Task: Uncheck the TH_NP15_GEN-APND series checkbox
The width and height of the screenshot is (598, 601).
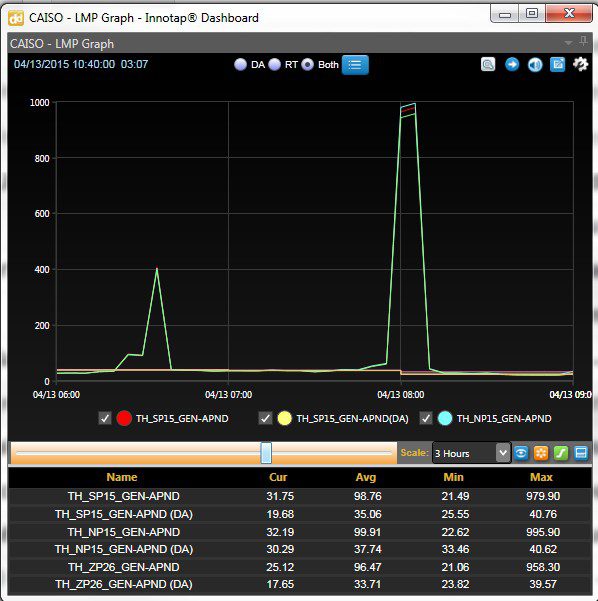Action: click(426, 418)
